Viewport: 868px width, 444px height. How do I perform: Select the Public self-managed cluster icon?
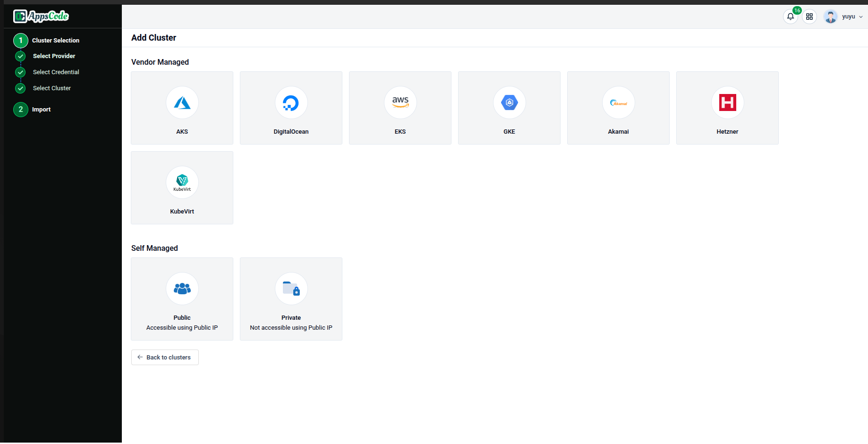[x=182, y=289]
